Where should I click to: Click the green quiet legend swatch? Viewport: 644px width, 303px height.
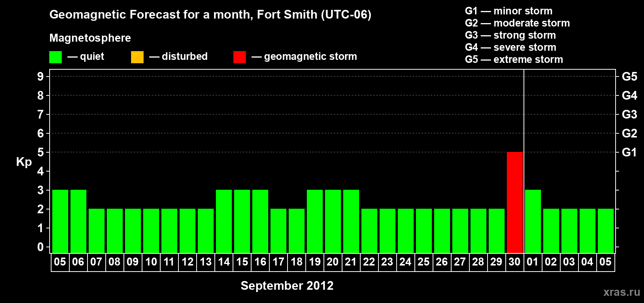point(56,57)
